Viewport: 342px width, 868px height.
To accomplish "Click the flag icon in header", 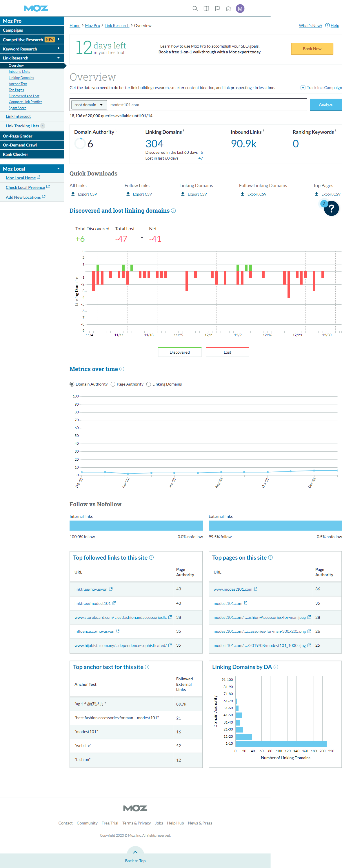I will point(217,8).
